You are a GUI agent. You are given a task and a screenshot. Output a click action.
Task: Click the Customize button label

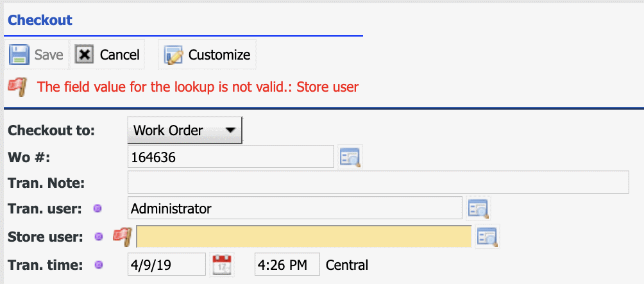click(x=219, y=54)
